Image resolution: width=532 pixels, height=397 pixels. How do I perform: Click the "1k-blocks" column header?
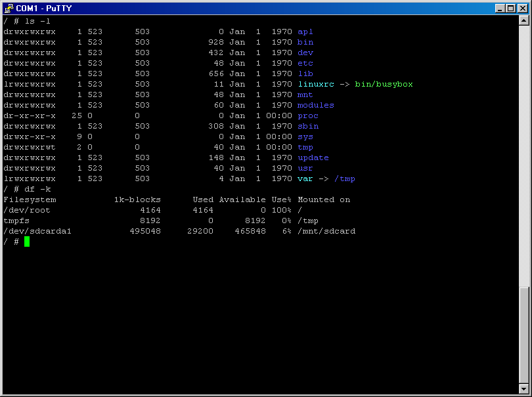click(x=137, y=200)
